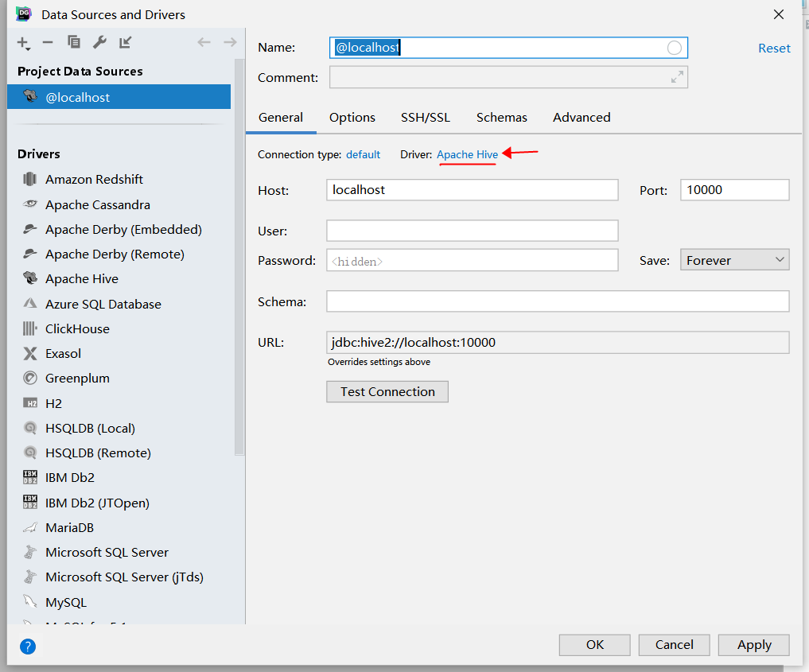Confirm with the OK button
This screenshot has height=672, width=809.
594,645
